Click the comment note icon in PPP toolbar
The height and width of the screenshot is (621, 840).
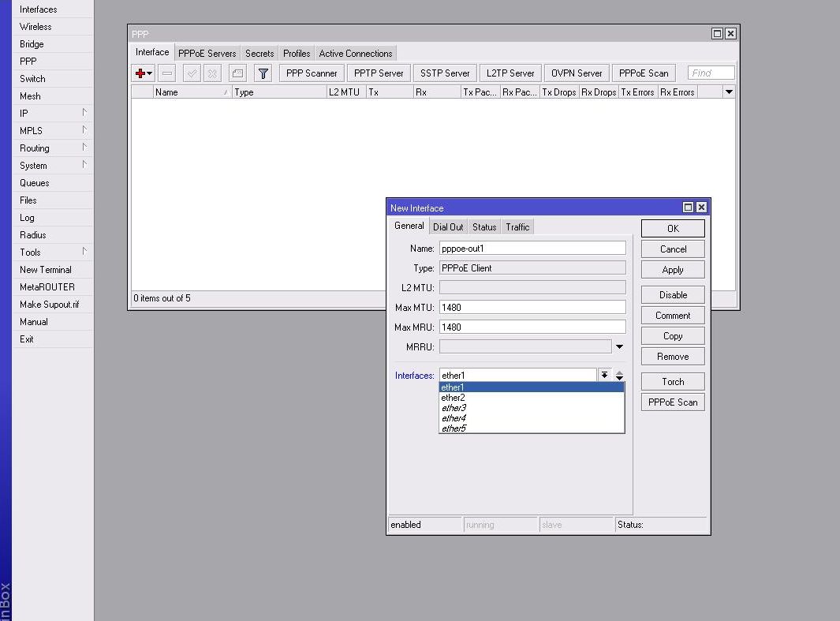(x=237, y=73)
